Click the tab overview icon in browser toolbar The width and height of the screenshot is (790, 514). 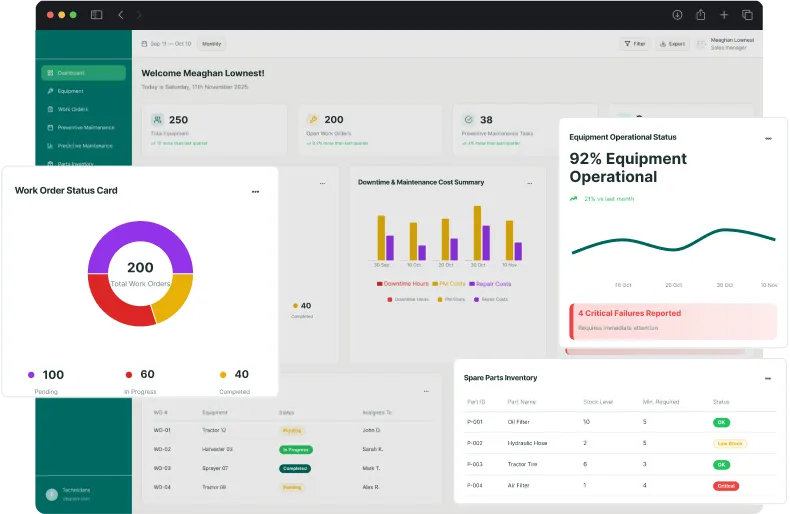click(x=747, y=15)
